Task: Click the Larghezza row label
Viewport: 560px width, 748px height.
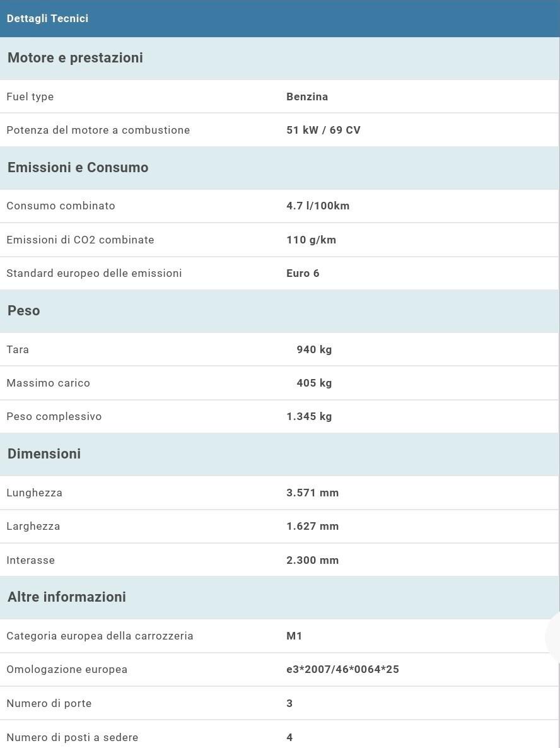Action: [33, 526]
